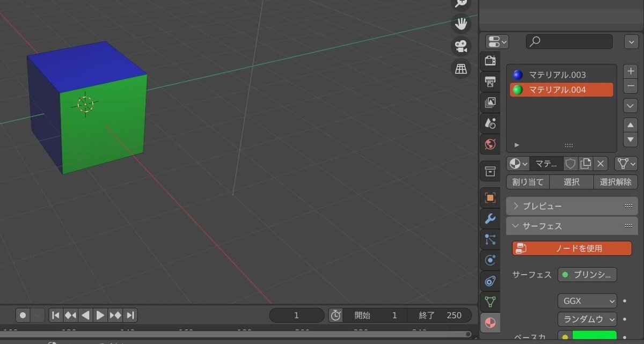Click the green front face of the cube
Screen dimensions: 644x344
[105, 125]
